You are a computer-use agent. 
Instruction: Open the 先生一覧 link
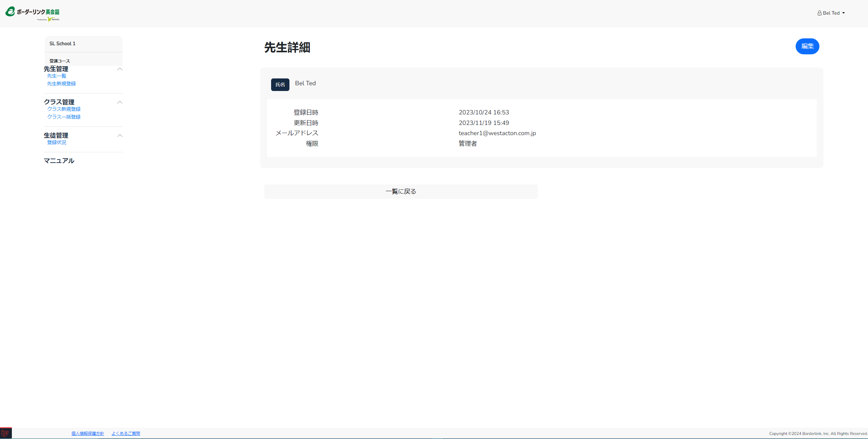tap(57, 76)
